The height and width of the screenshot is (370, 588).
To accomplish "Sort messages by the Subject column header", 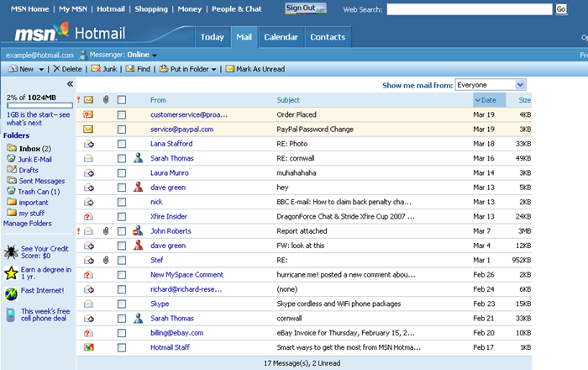I will (x=288, y=100).
